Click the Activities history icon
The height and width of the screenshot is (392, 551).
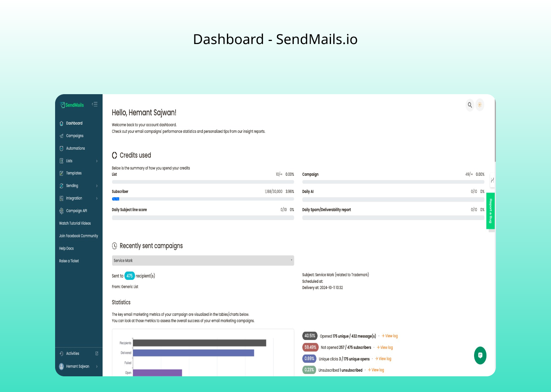[x=62, y=354]
